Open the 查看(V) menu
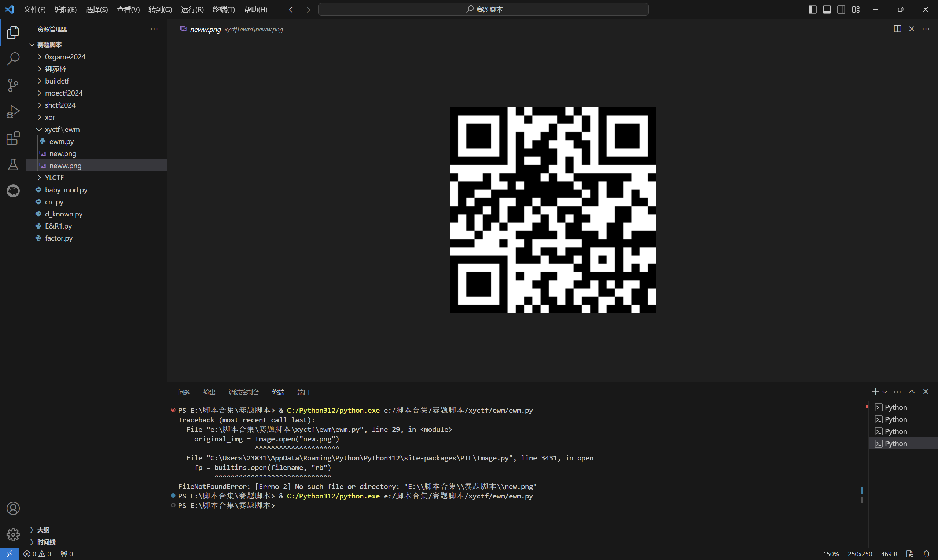The width and height of the screenshot is (938, 560). (x=128, y=10)
